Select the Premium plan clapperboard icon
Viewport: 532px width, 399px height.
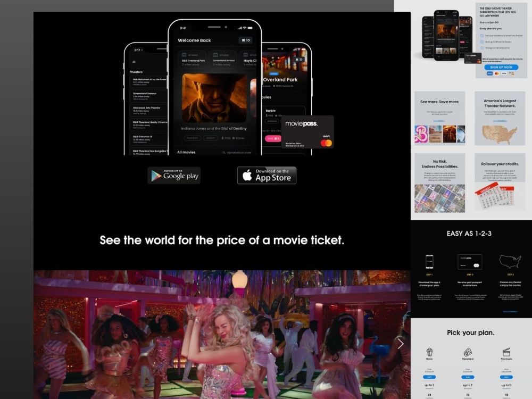506,351
